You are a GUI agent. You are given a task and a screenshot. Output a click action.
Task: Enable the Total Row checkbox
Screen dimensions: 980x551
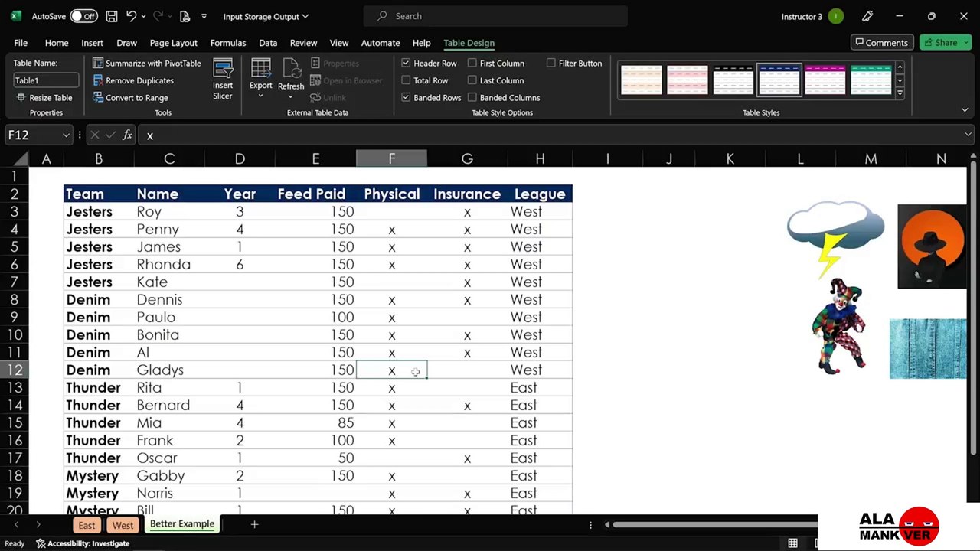click(x=406, y=80)
